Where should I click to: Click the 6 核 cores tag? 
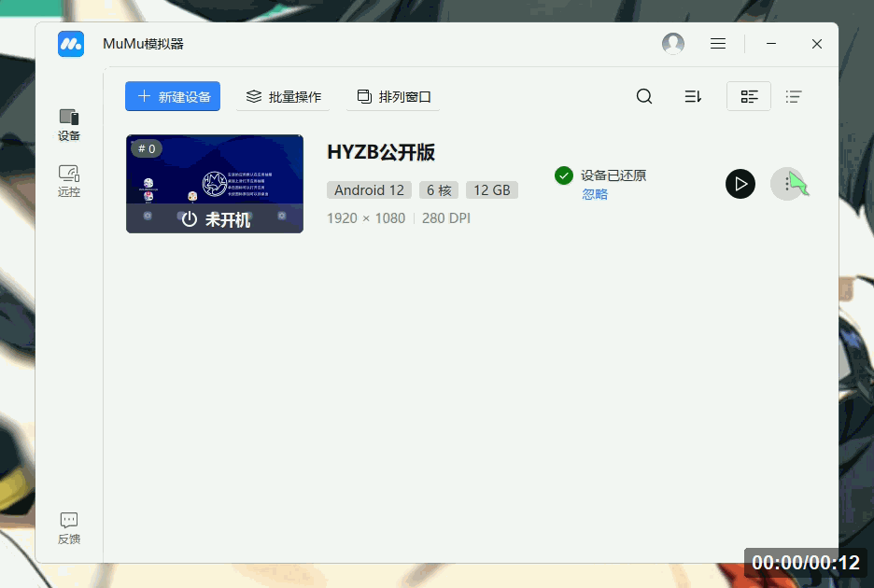pos(439,190)
